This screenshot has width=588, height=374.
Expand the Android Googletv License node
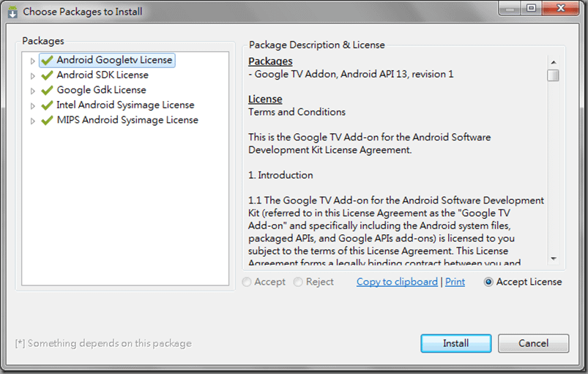[x=33, y=61]
